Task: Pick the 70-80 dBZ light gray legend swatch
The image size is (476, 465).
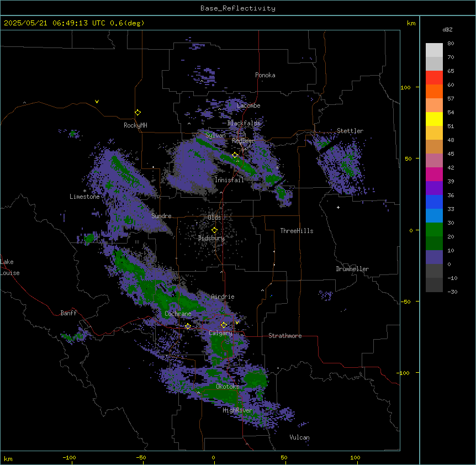Action: click(434, 50)
